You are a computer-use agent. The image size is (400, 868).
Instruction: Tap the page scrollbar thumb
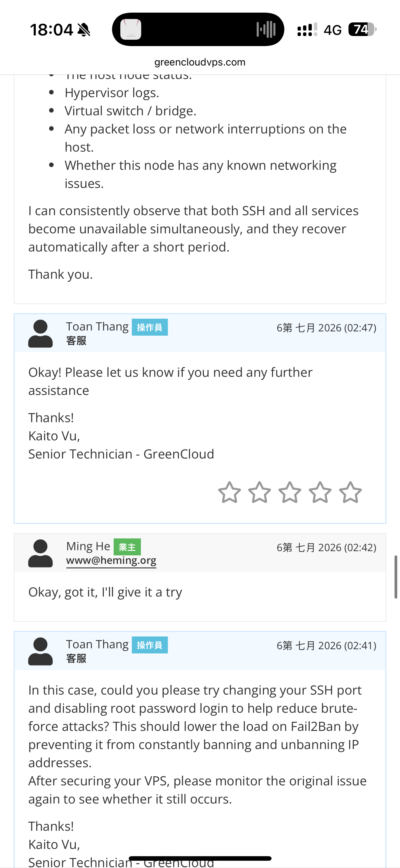coord(396,577)
